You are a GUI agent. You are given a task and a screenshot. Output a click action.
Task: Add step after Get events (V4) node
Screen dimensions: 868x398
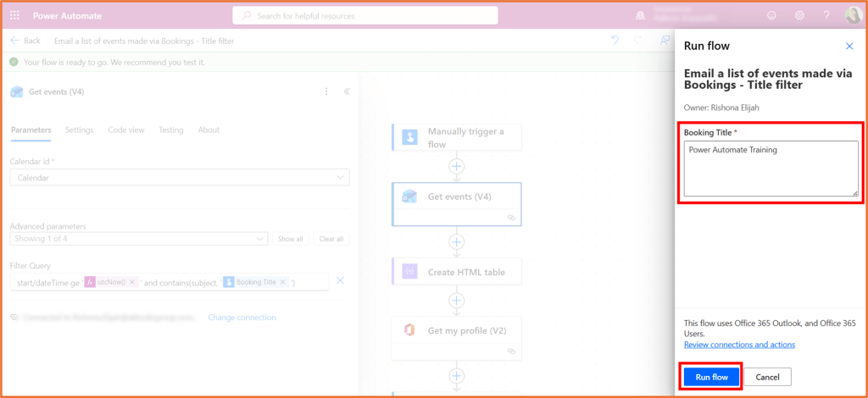point(457,241)
